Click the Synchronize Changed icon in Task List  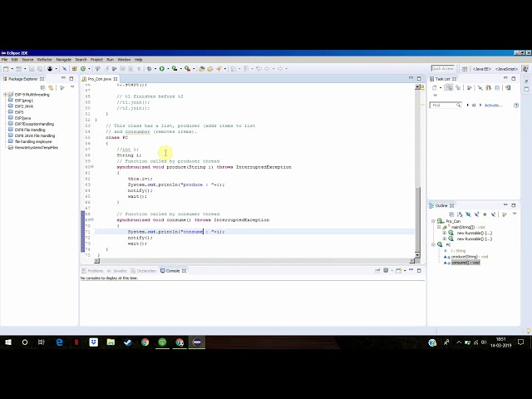pyautogui.click(x=508, y=88)
